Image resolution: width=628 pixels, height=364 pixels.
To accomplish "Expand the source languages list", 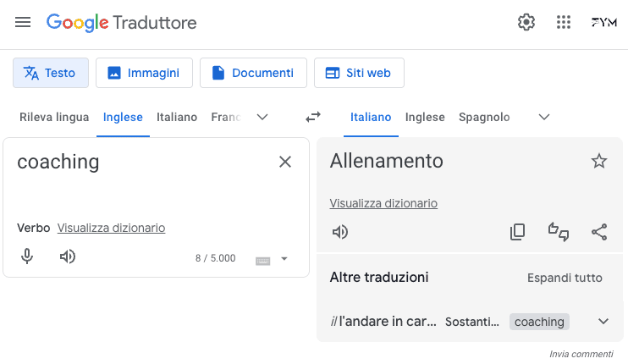I will pos(262,117).
